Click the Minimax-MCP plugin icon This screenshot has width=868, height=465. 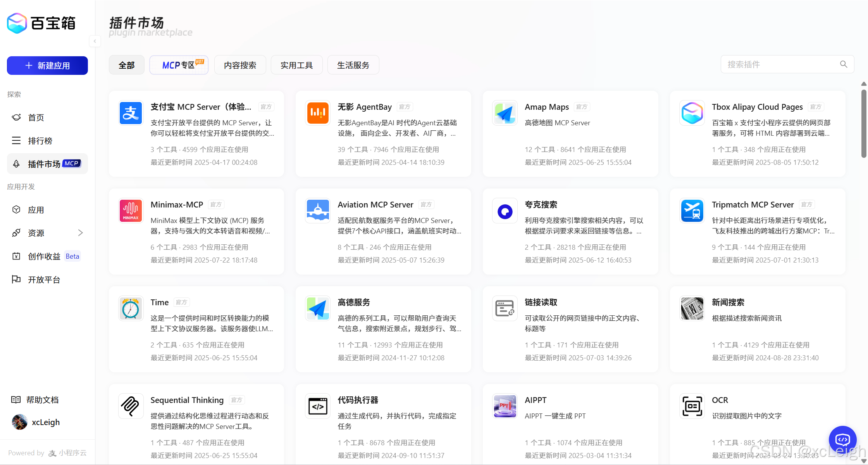click(x=131, y=211)
